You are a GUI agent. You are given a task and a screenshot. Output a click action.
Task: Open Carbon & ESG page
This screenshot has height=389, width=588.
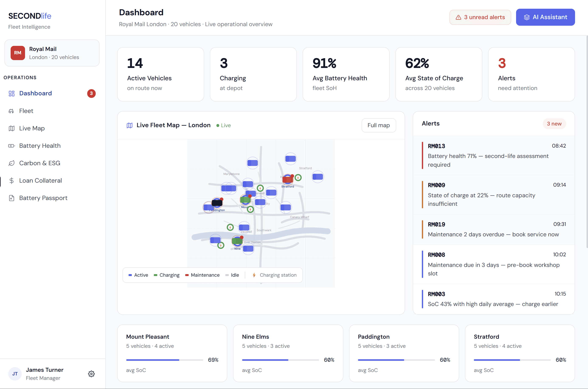[x=40, y=163]
